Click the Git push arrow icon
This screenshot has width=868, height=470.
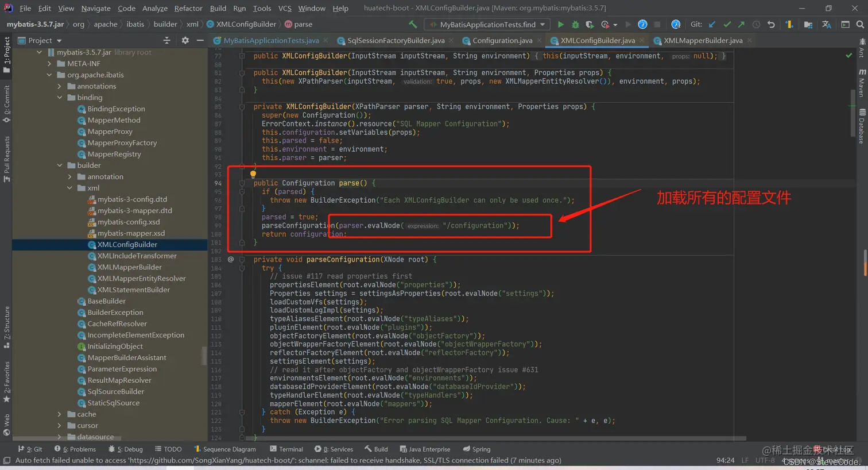pos(741,24)
